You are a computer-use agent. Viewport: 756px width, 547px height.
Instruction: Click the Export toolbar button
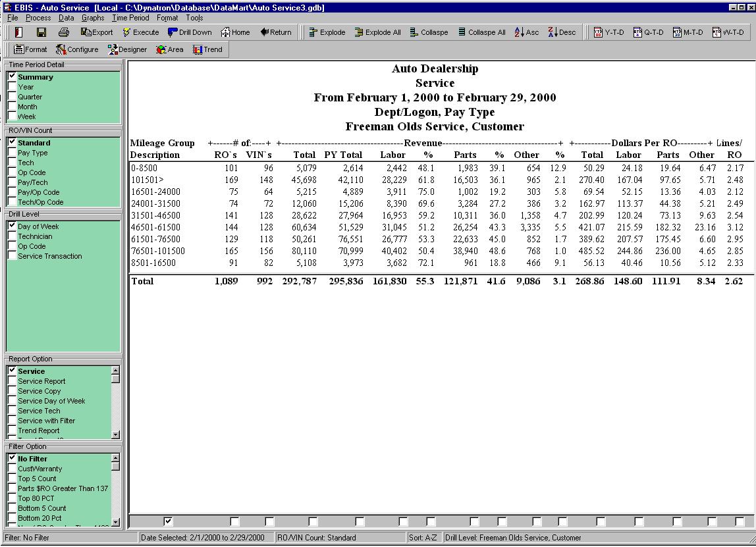97,32
